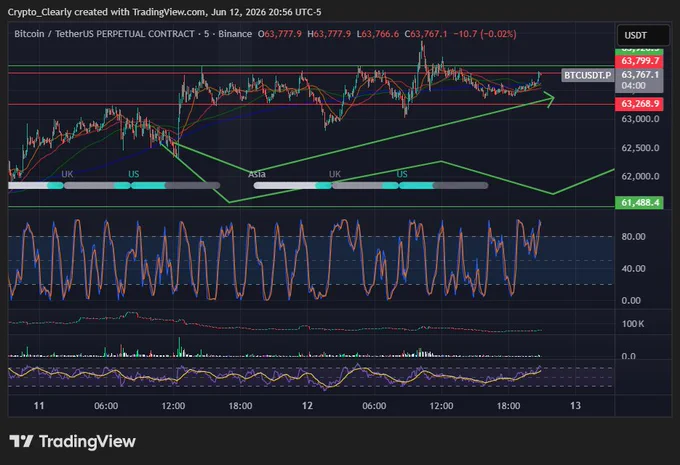Click the 04:00 candle countdown label

[x=633, y=86]
